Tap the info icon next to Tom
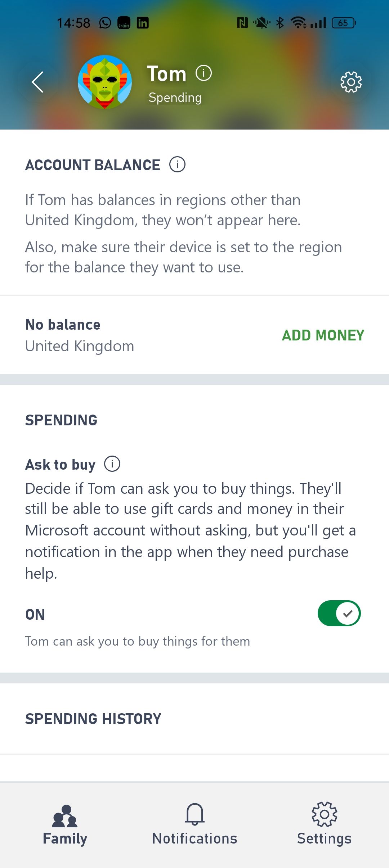Screen dimensions: 389x868 pyautogui.click(x=204, y=73)
